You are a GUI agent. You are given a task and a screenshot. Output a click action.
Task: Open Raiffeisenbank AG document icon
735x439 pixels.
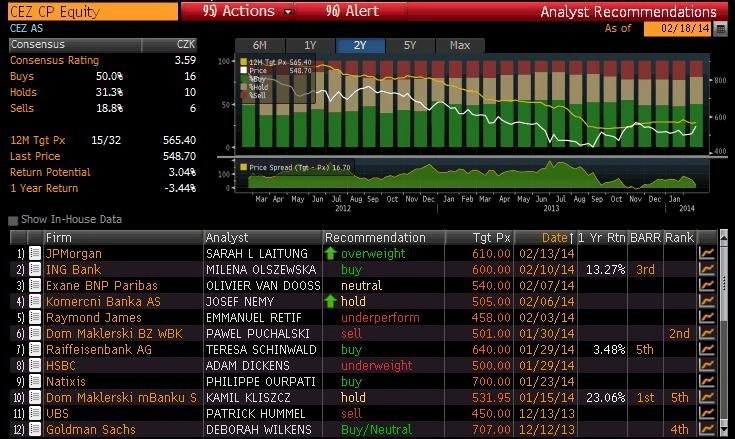pyautogui.click(x=35, y=350)
